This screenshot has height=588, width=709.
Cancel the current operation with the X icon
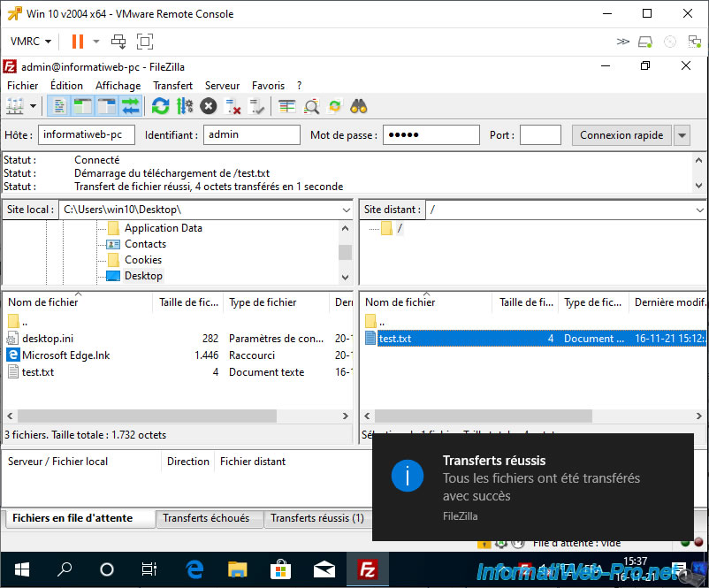click(208, 106)
